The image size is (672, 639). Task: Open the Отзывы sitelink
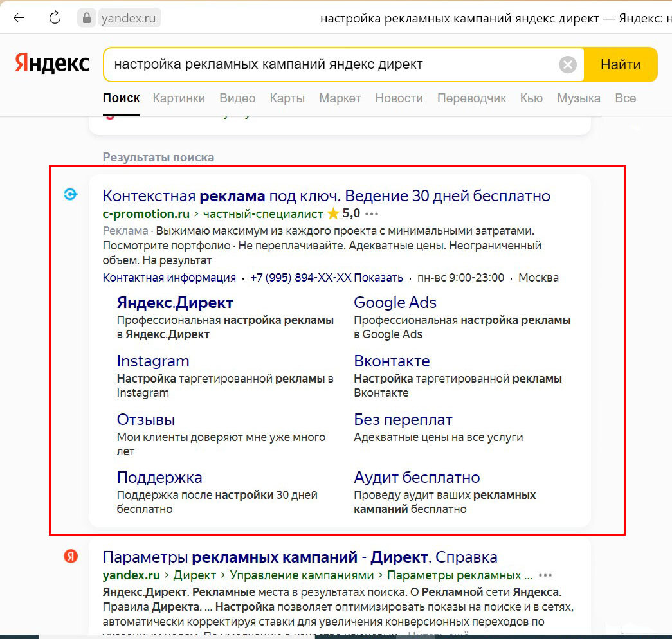pos(146,420)
